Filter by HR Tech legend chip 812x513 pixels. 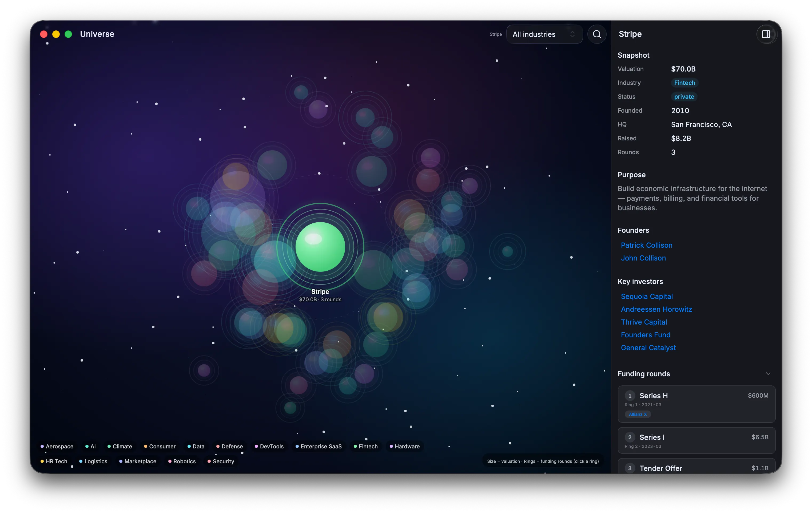coord(54,461)
